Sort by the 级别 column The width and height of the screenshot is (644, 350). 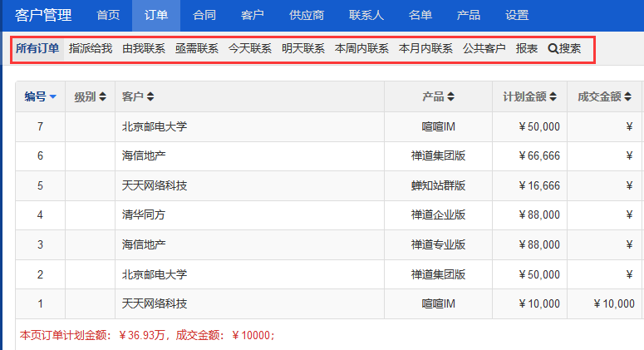click(90, 96)
